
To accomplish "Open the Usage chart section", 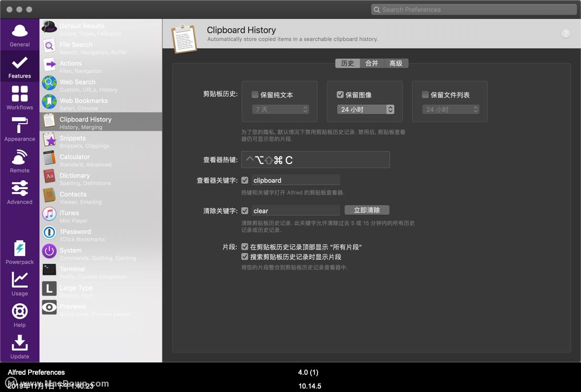I will tap(20, 284).
